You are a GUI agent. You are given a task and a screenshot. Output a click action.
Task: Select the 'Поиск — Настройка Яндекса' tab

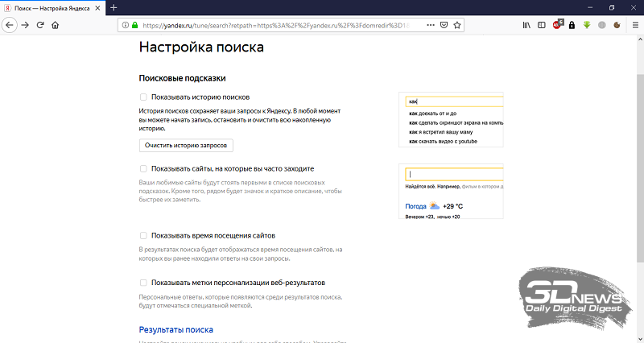pos(52,8)
